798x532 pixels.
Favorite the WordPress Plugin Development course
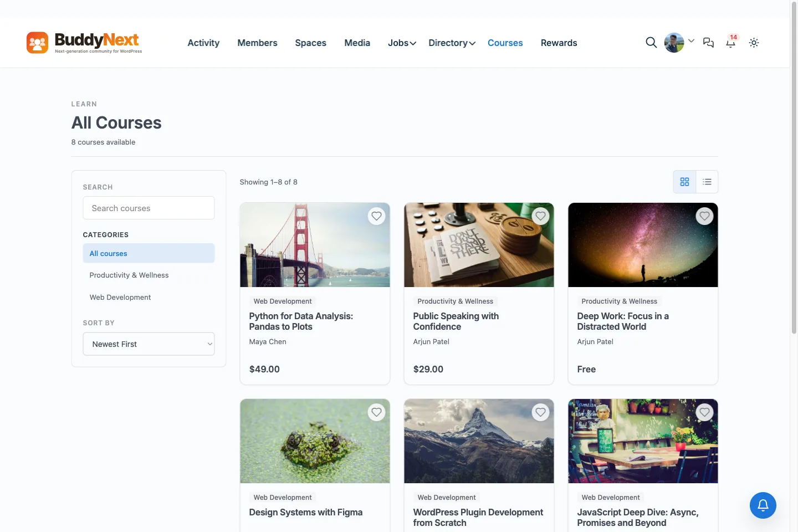click(540, 412)
